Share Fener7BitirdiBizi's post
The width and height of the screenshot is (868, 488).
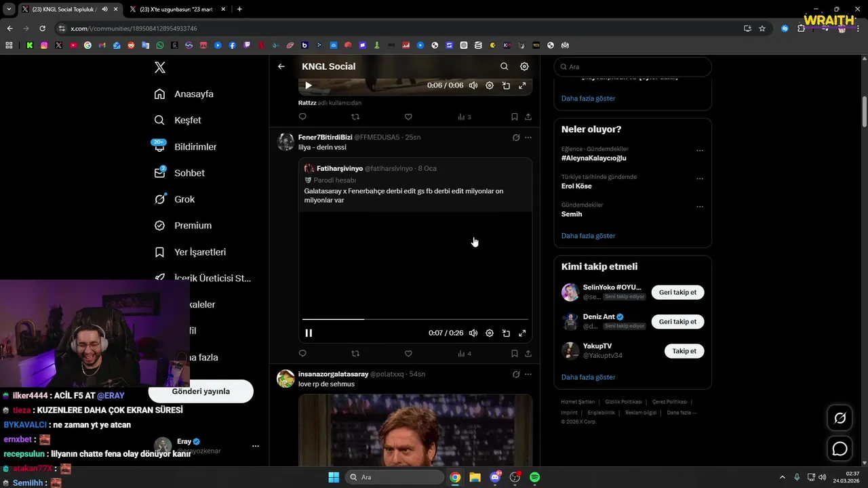point(528,353)
